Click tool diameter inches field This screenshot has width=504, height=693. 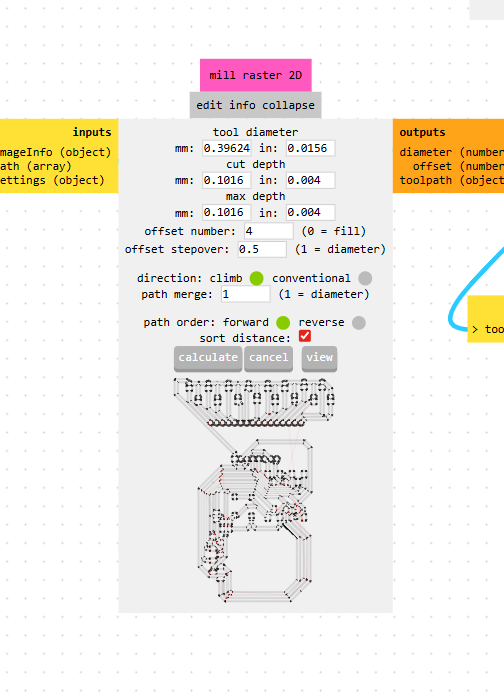[x=310, y=148]
